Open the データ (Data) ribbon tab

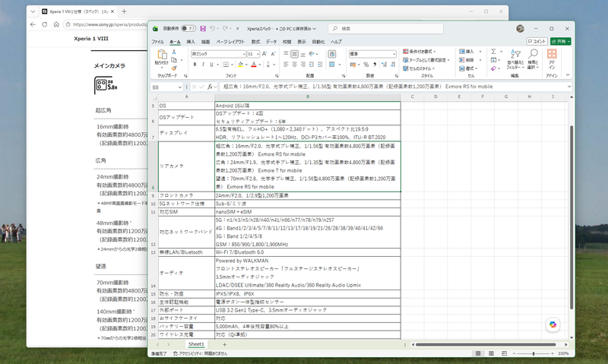(x=271, y=42)
